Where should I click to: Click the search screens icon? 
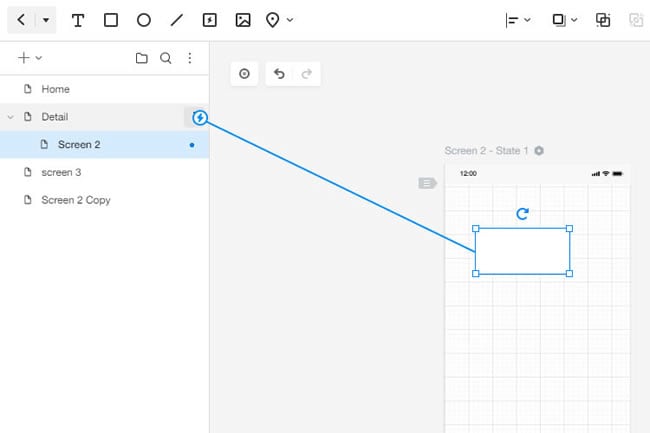click(x=166, y=58)
